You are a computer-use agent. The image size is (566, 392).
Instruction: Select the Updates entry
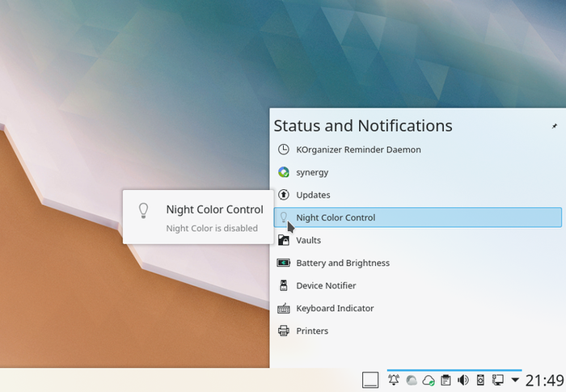(x=313, y=195)
